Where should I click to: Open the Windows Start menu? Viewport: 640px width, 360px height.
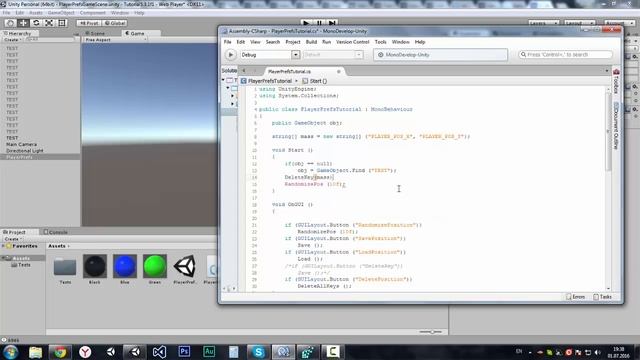(x=10, y=352)
